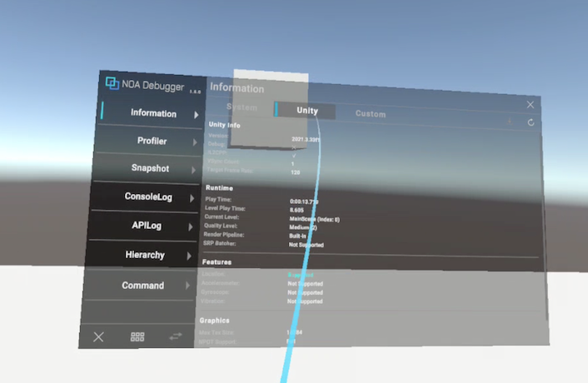588x383 pixels.
Task: Click the Features section heading
Action: [x=217, y=262]
